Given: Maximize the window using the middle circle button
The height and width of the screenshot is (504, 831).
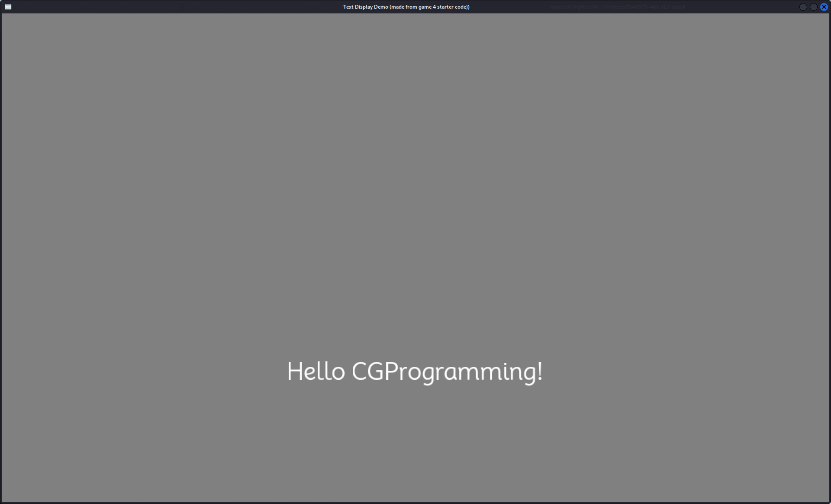Looking at the screenshot, I should pyautogui.click(x=813, y=7).
